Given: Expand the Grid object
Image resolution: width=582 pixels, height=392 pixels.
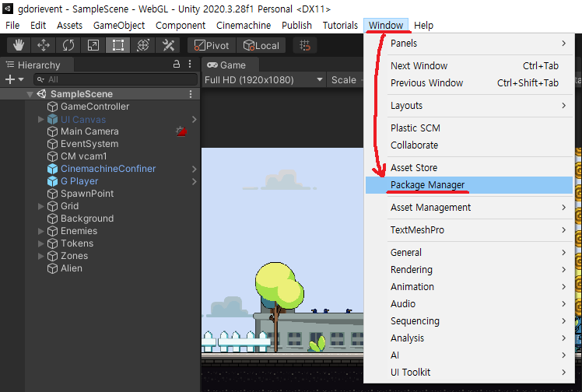Looking at the screenshot, I should coord(40,206).
